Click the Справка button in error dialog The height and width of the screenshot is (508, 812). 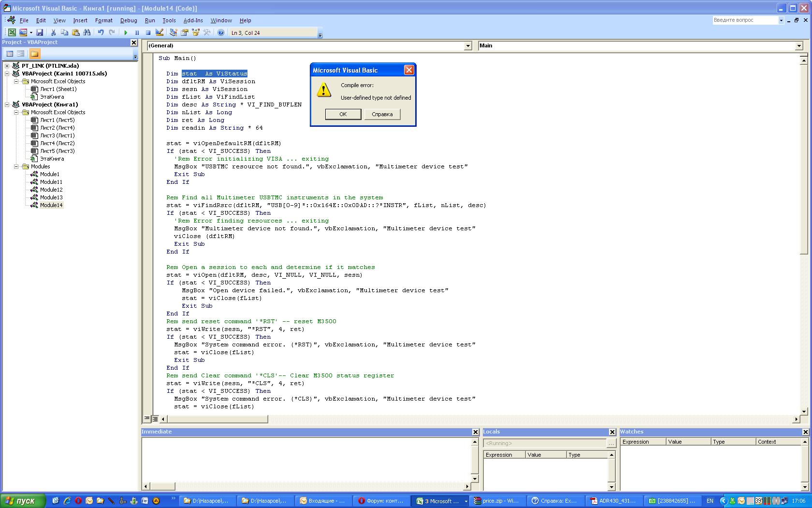point(382,114)
